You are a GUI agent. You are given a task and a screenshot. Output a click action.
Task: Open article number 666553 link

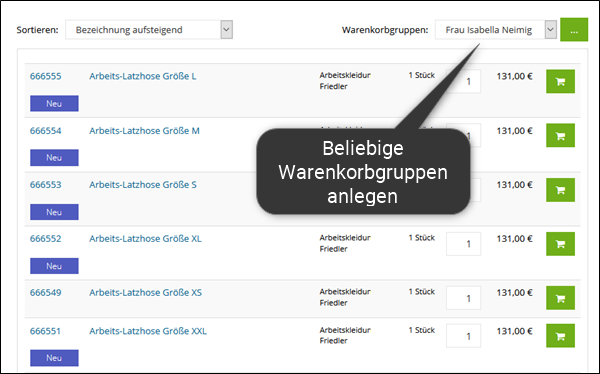click(x=46, y=185)
